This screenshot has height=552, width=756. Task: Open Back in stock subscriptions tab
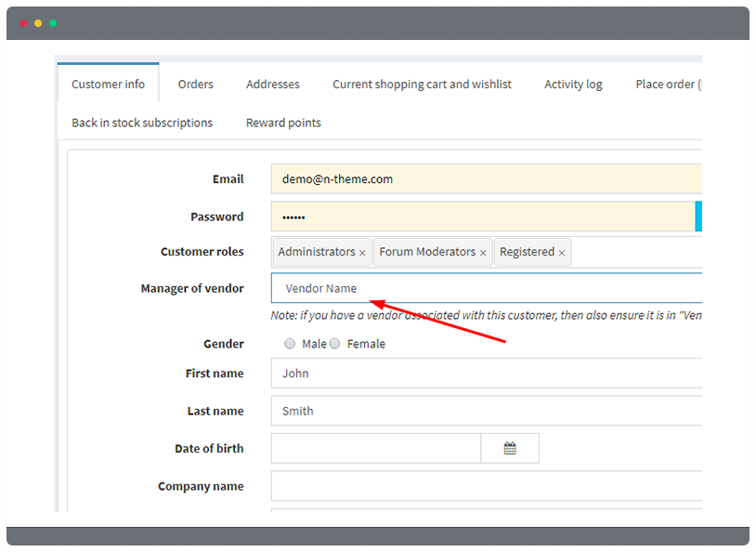click(x=142, y=123)
